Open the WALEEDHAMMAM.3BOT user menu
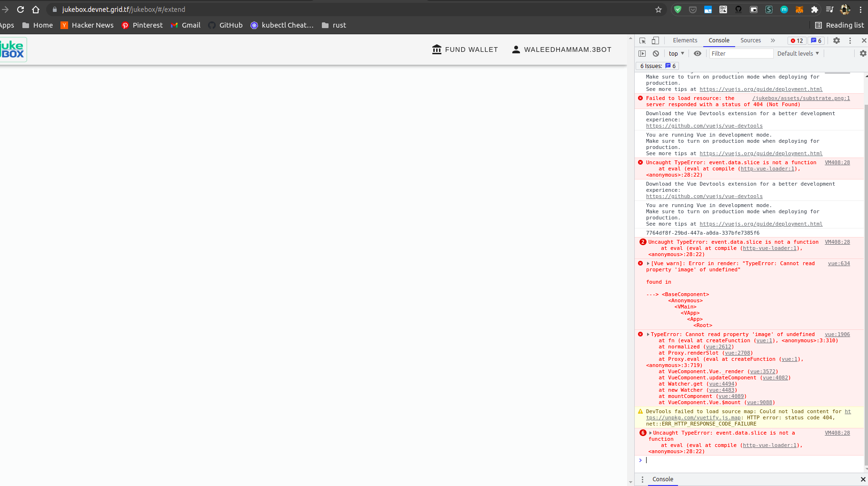The height and width of the screenshot is (486, 868). click(562, 50)
